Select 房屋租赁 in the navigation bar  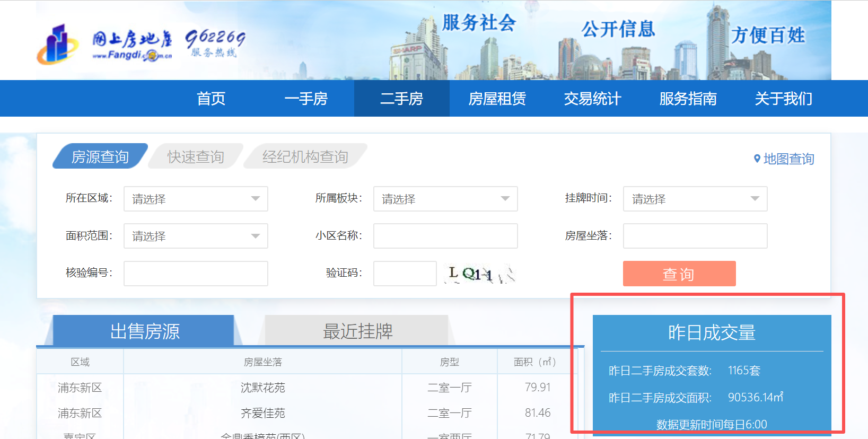[497, 99]
